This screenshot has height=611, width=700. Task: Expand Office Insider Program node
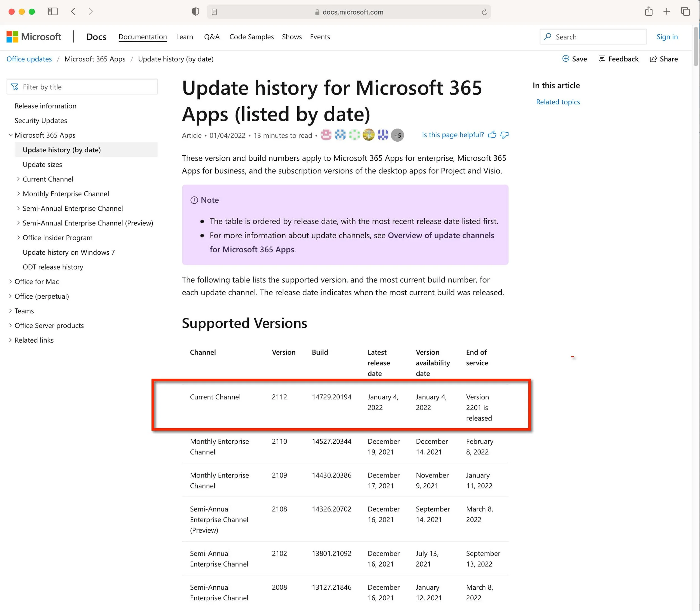[x=18, y=238]
